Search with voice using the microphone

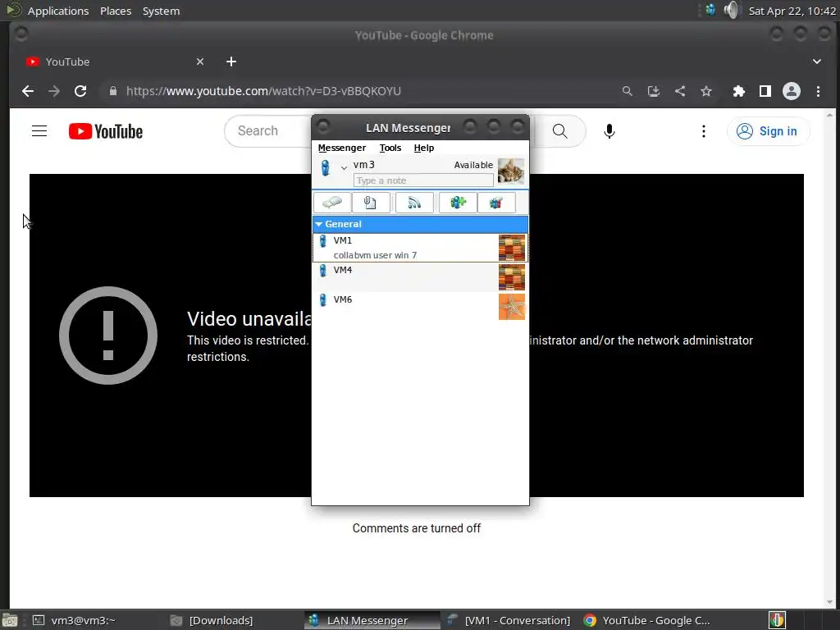click(609, 130)
